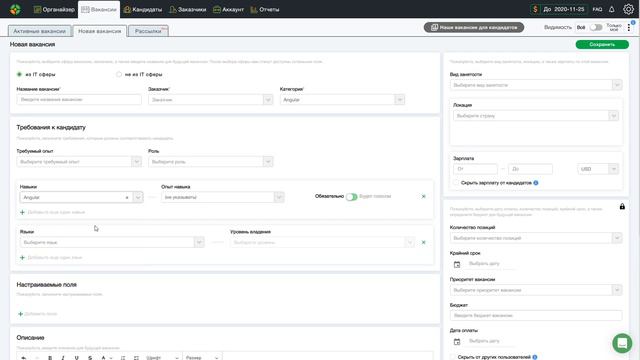The height and width of the screenshot is (360, 640).
Task: Toggle underline in description editor
Action: (76, 358)
